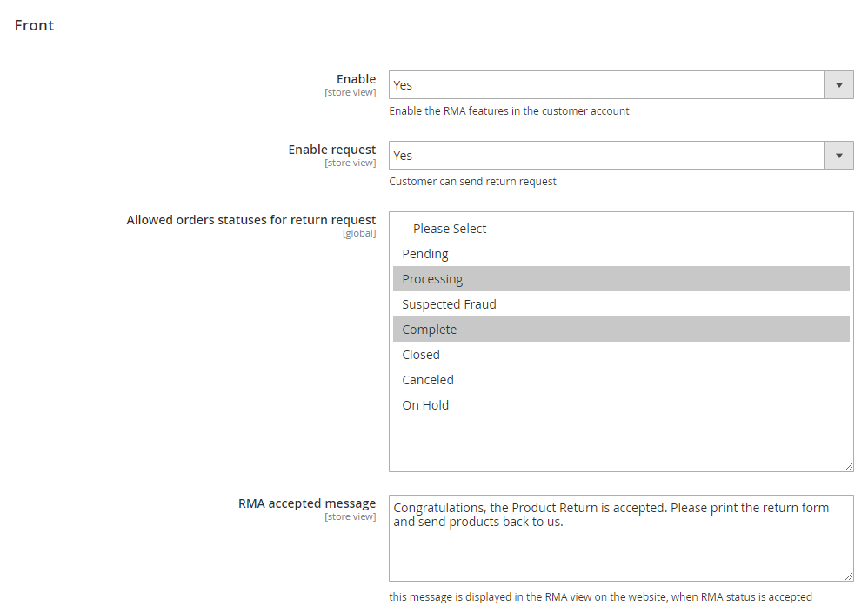The height and width of the screenshot is (613, 868).
Task: Grab the resize handle of statuses list
Action: tap(848, 466)
